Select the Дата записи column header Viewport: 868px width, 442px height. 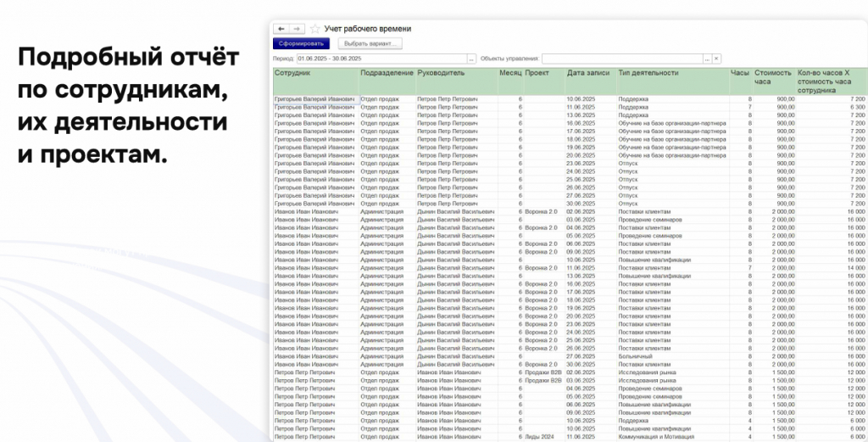click(591, 81)
